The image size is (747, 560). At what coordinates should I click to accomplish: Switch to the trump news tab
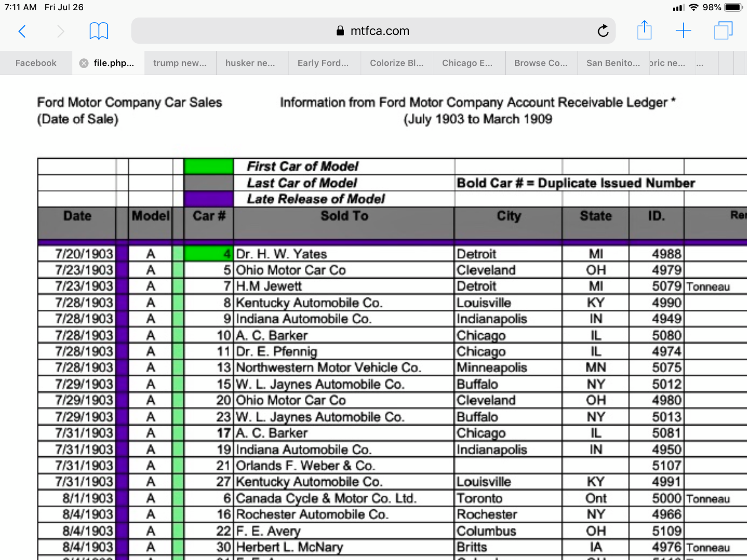pos(180,63)
